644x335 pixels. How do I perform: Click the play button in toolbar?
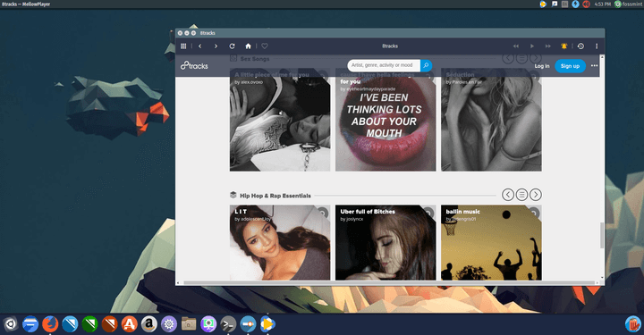point(532,46)
